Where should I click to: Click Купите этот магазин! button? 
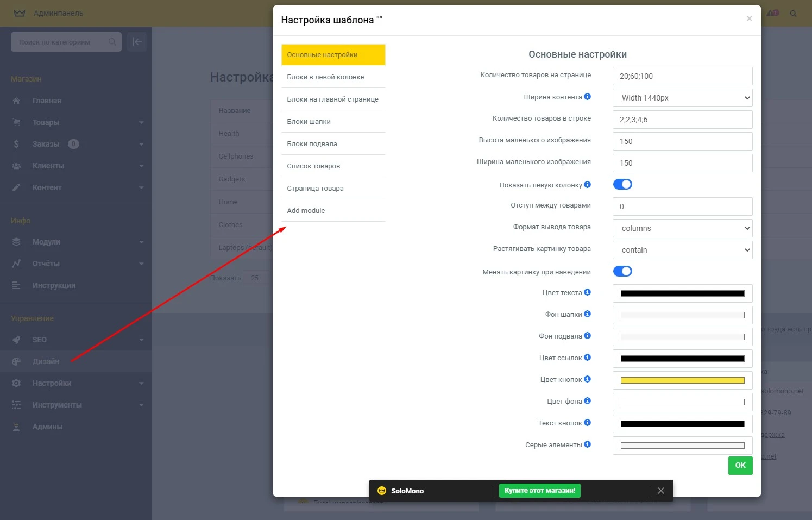pos(539,491)
